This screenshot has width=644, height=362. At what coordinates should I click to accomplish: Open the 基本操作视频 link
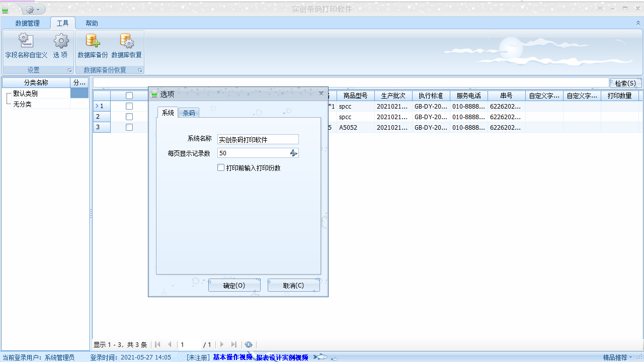click(x=232, y=357)
